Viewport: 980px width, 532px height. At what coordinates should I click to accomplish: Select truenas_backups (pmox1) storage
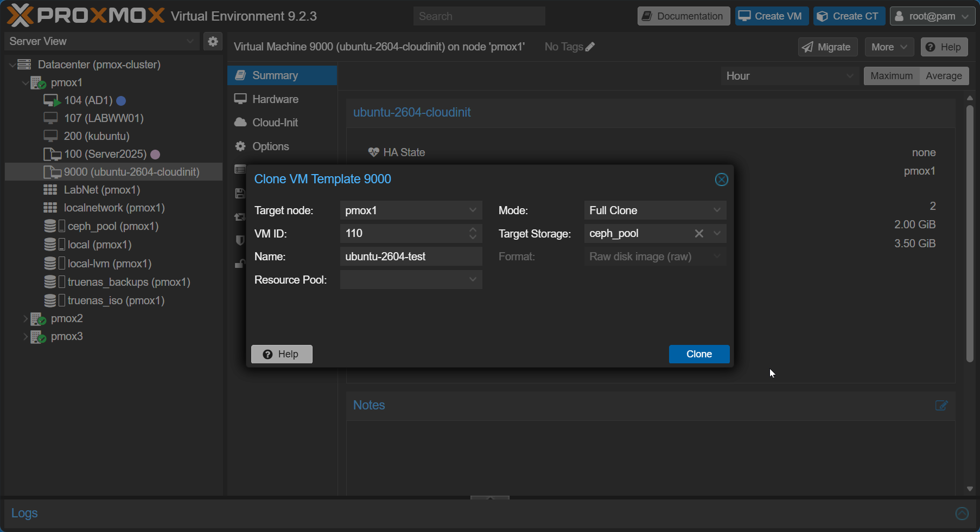tap(113, 282)
